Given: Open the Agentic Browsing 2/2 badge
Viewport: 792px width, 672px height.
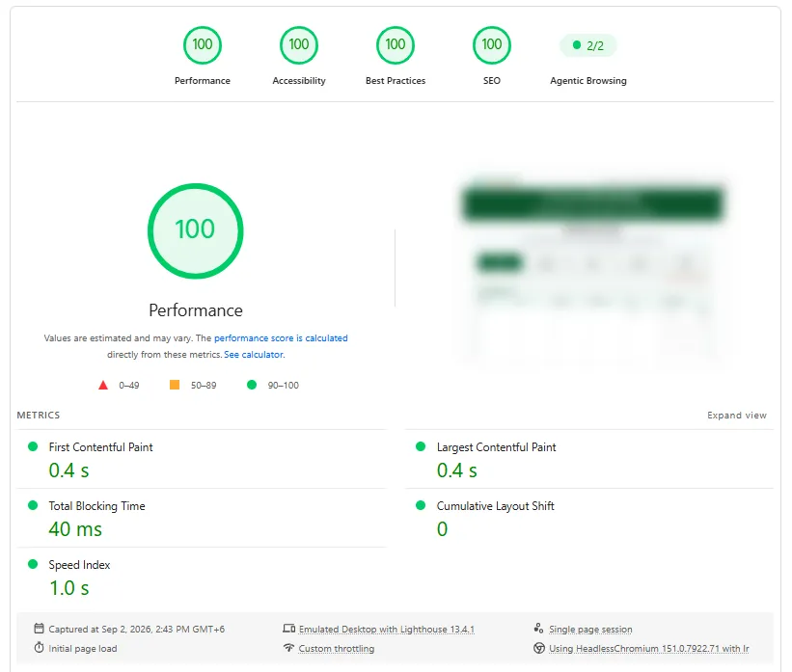Looking at the screenshot, I should pyautogui.click(x=588, y=45).
